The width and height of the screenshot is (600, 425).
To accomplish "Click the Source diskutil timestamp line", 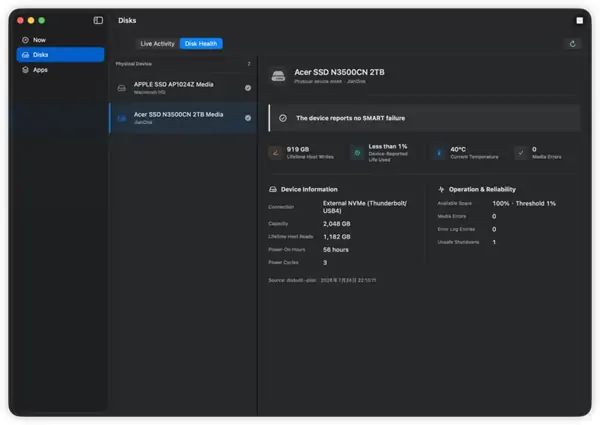I will (322, 280).
